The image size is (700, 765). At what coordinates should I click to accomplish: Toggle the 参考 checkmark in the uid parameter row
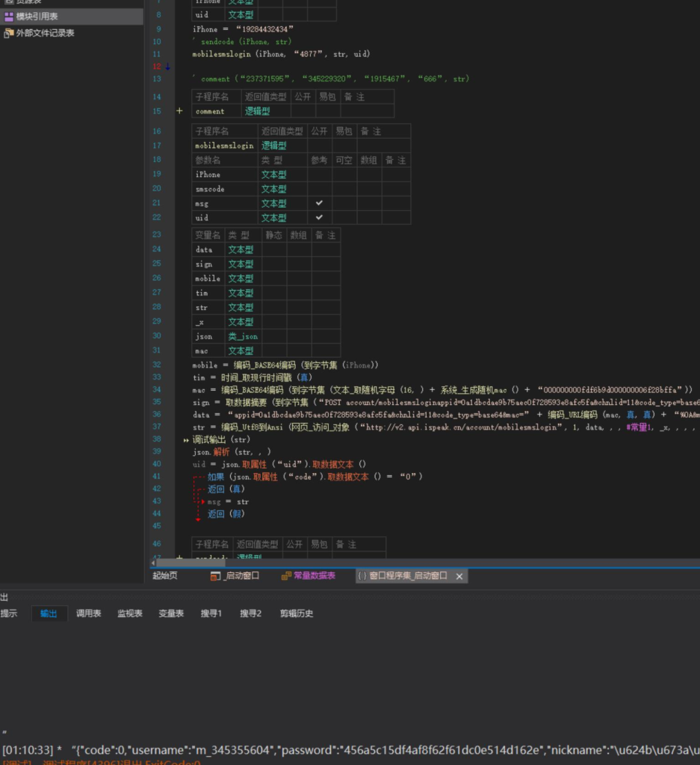click(320, 217)
